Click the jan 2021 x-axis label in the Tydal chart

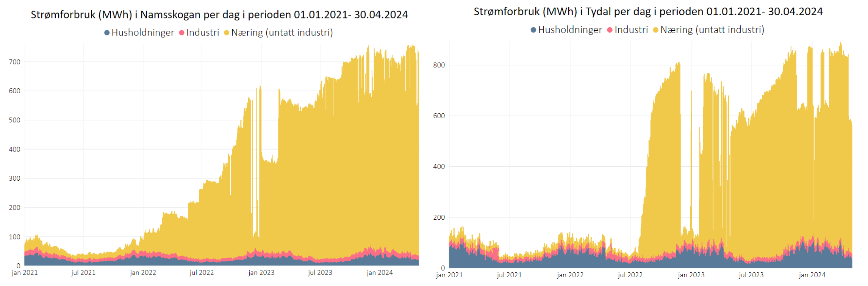[449, 275]
